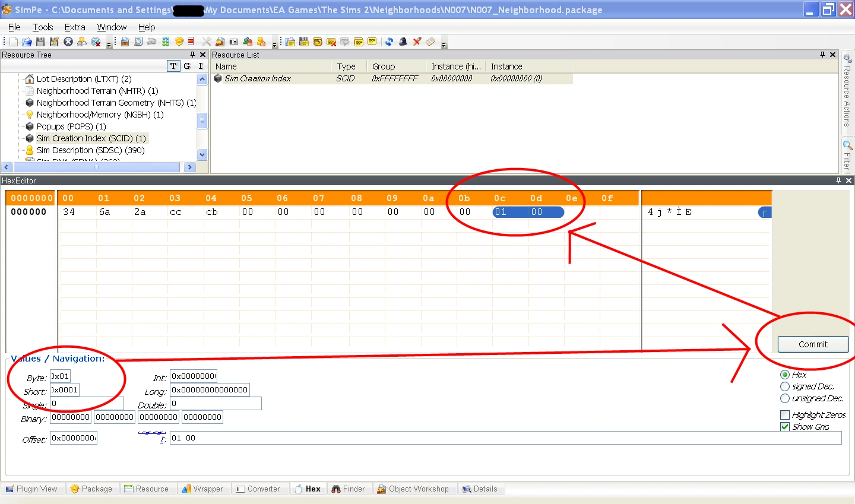
Task: Close the HexEditor panel
Action: click(x=848, y=180)
